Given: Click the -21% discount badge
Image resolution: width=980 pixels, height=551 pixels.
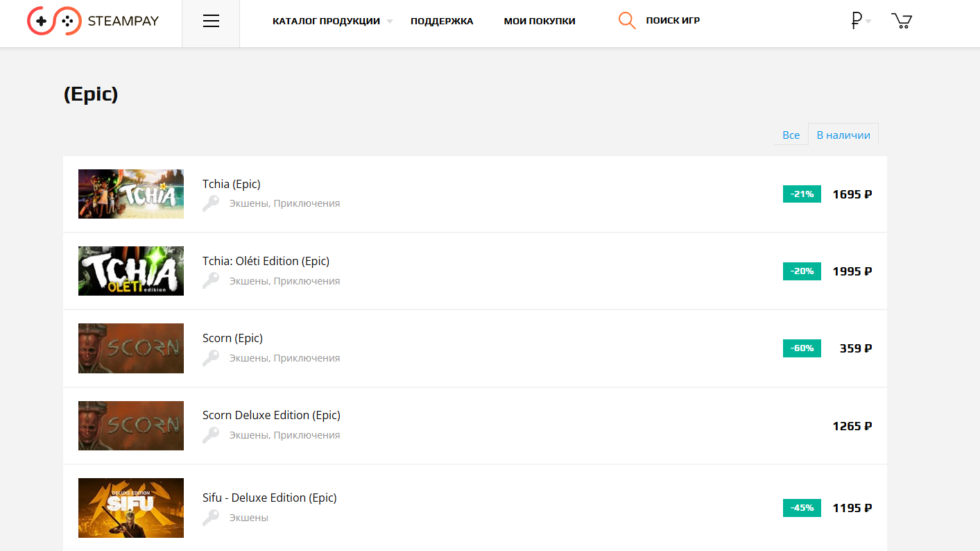Looking at the screenshot, I should [802, 194].
